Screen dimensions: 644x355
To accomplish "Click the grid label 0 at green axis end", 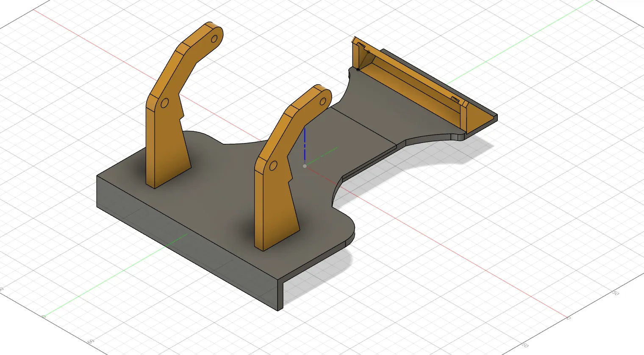I will [43, 316].
